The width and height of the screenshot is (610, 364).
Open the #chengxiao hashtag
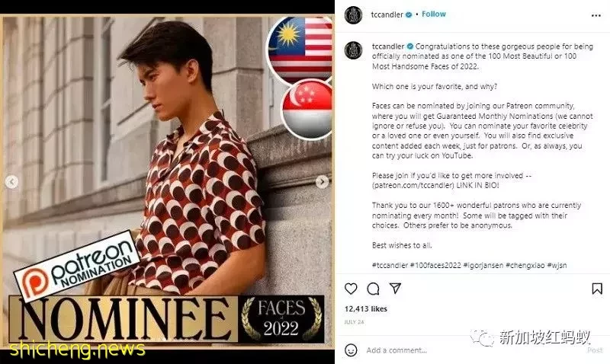[525, 265]
